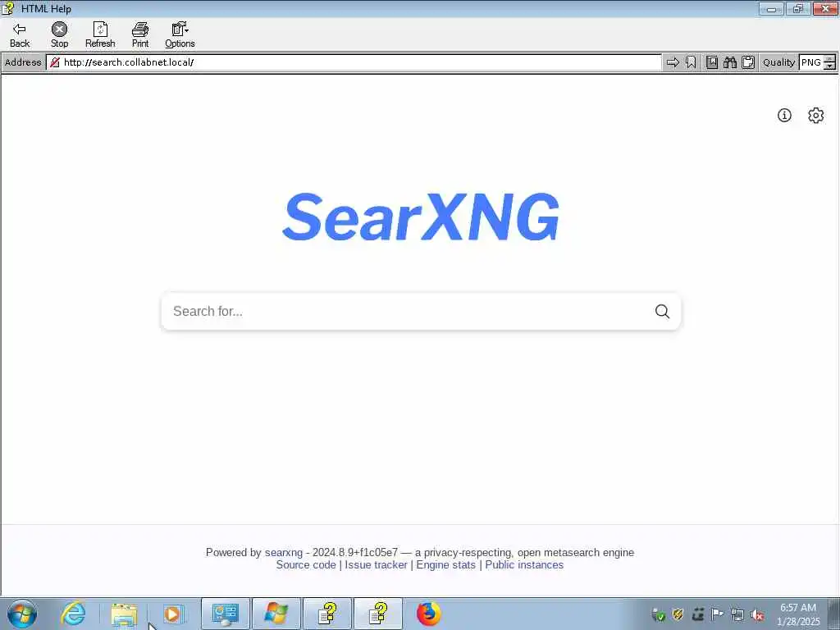Open the Source code link
This screenshot has width=840, height=630.
(306, 564)
